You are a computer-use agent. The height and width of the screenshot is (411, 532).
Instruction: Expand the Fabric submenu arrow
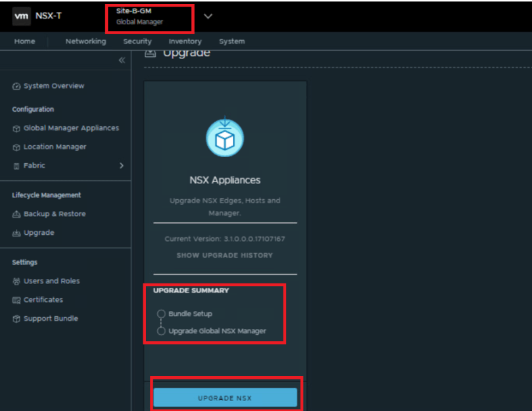(x=121, y=166)
